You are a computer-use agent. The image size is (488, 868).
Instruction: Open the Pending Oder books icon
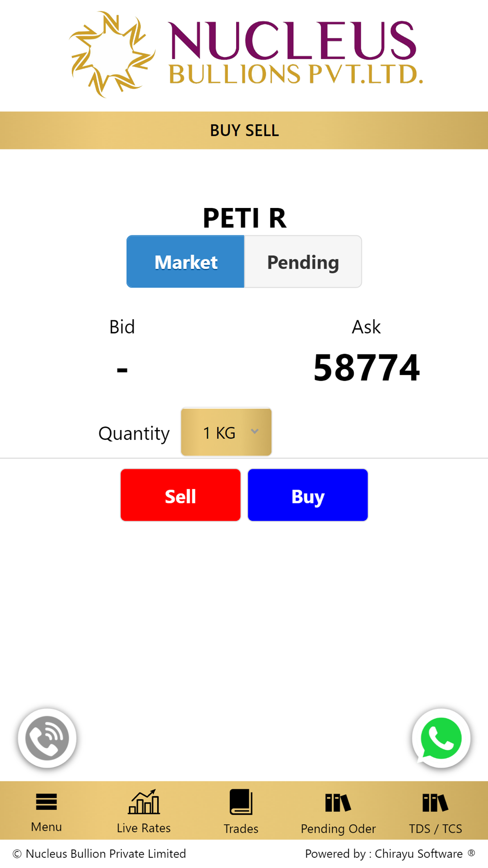pyautogui.click(x=338, y=803)
